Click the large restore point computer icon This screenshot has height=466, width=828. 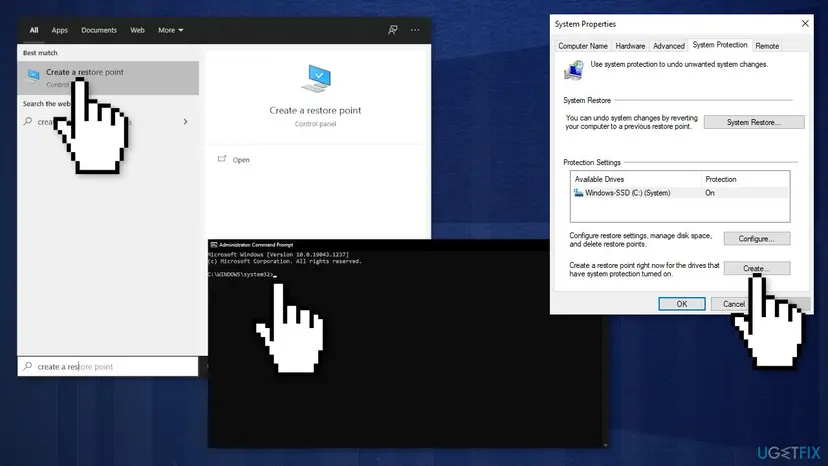(316, 79)
